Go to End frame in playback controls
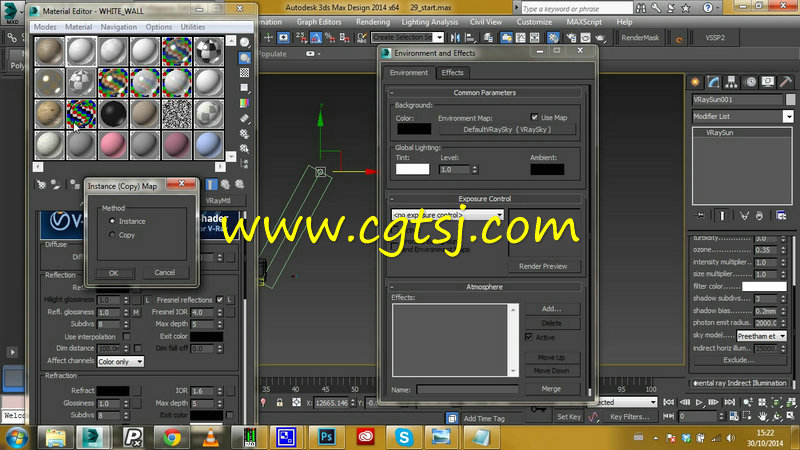 pos(730,403)
